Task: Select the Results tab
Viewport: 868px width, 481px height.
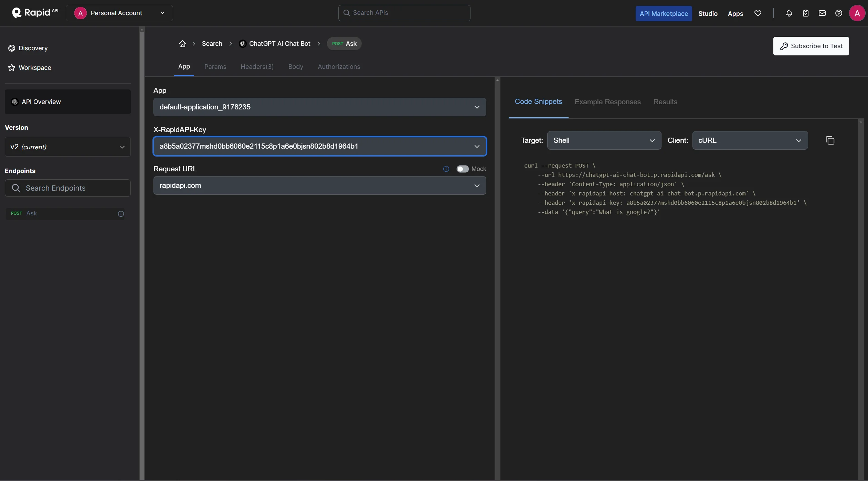Action: 665,102
